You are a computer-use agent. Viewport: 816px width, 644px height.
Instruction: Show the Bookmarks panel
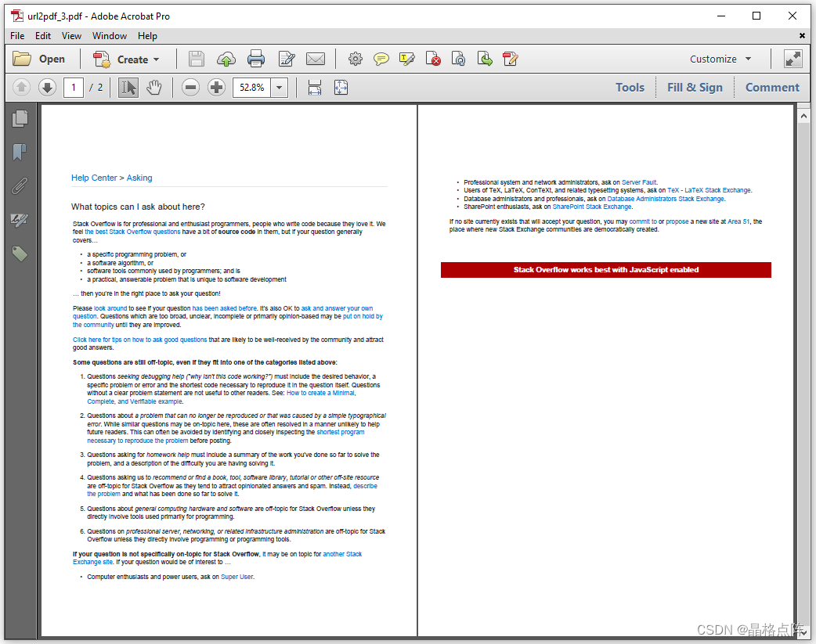coord(20,153)
